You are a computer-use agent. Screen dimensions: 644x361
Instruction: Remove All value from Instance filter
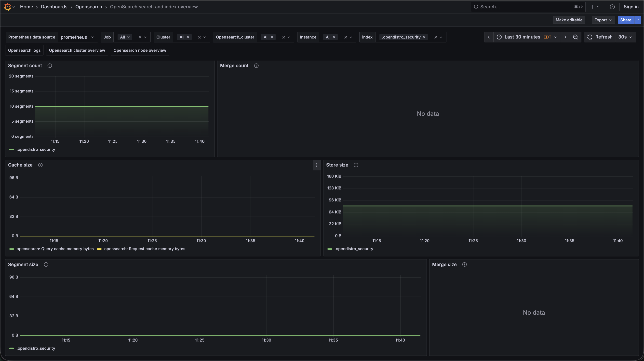tap(334, 37)
